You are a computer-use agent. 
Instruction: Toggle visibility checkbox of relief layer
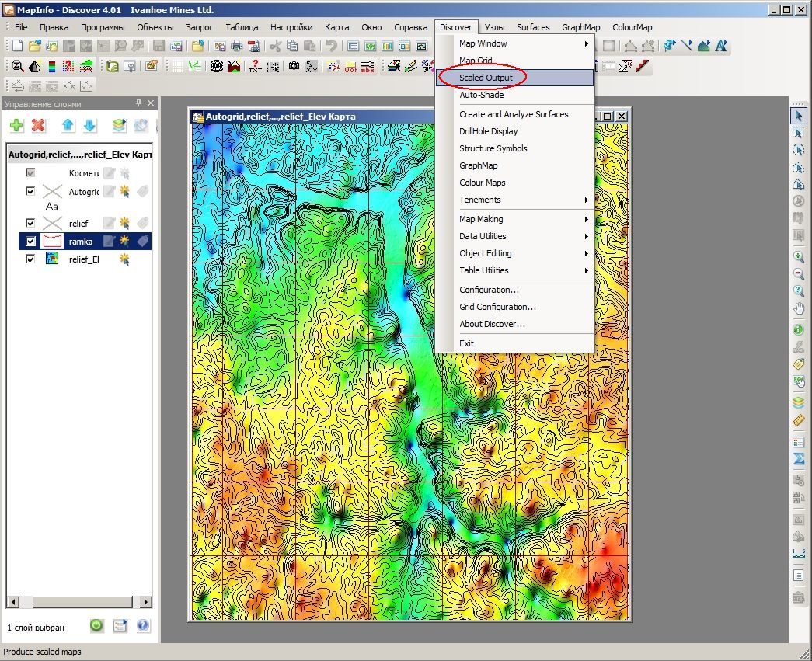click(30, 223)
